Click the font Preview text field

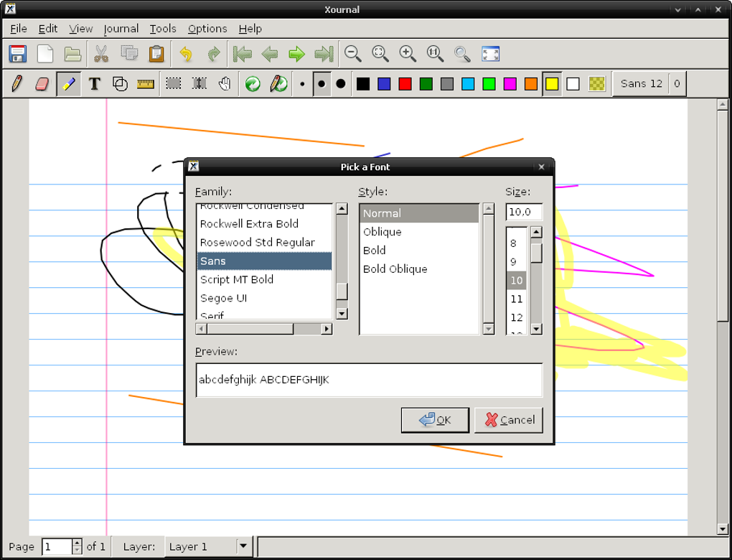[369, 381]
